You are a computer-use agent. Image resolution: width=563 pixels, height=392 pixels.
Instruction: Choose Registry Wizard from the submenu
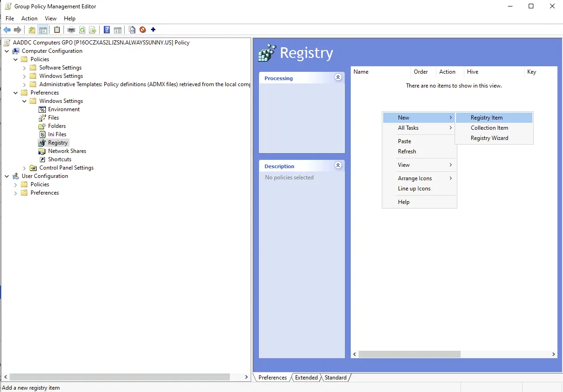[494, 138]
